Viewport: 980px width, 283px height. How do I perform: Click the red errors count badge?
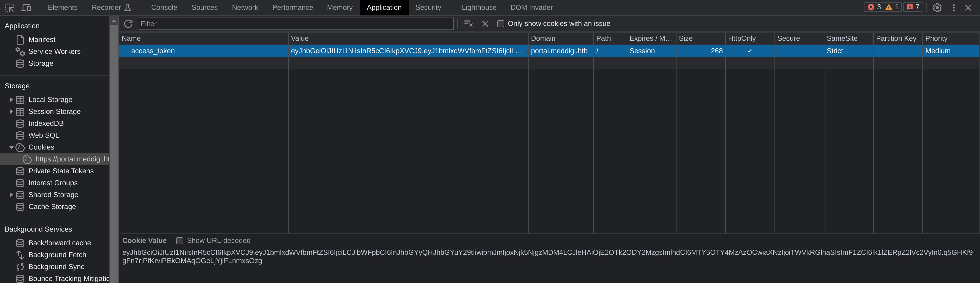(874, 7)
